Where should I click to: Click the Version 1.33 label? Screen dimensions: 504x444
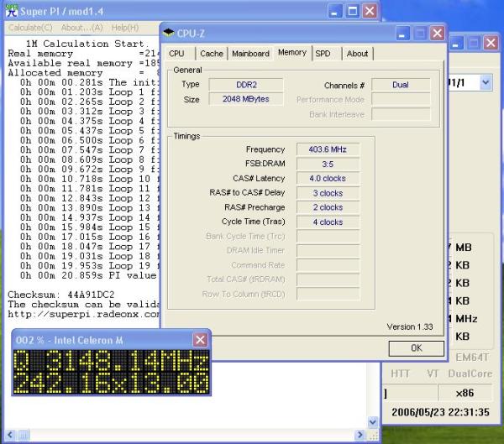coord(410,326)
